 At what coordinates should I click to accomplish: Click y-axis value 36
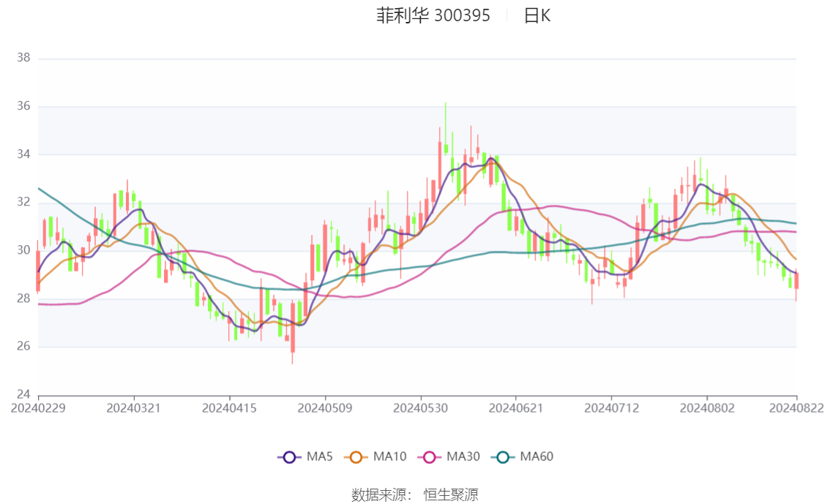tap(23, 106)
